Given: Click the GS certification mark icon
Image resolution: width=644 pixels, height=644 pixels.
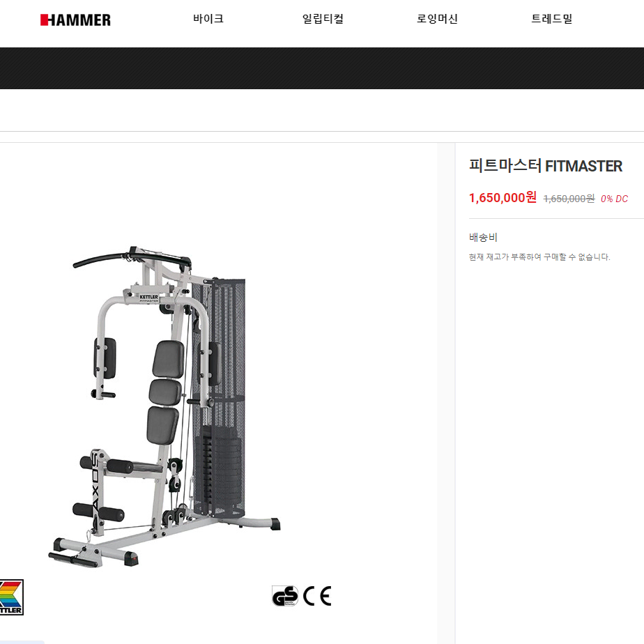Looking at the screenshot, I should (285, 596).
